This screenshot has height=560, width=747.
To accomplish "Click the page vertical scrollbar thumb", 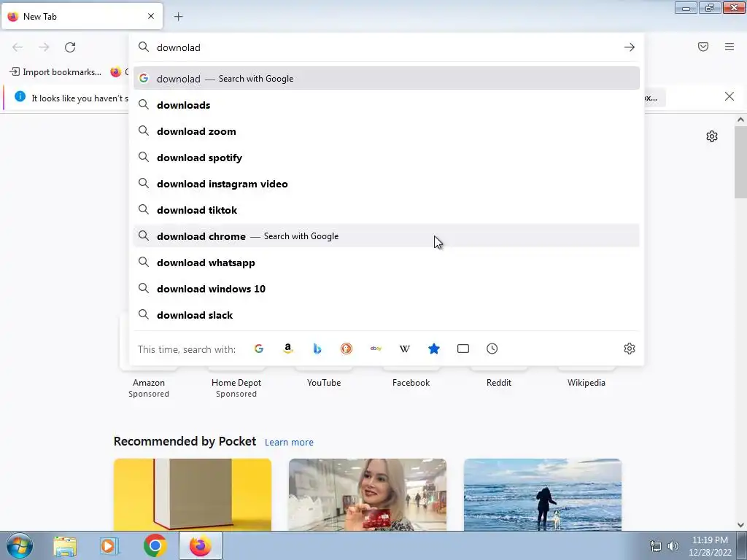I will click(740, 163).
